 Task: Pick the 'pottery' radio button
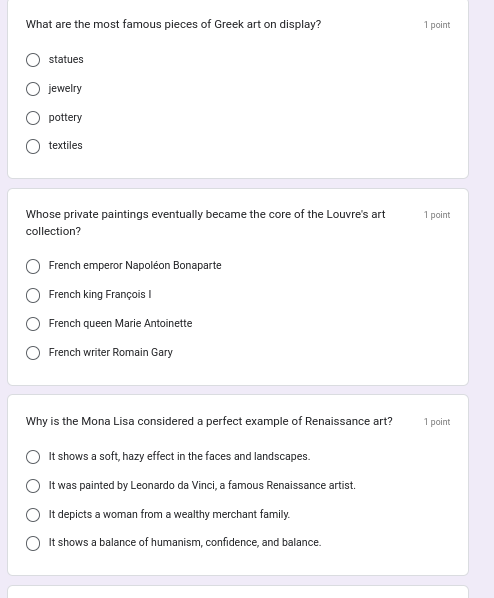tap(33, 118)
